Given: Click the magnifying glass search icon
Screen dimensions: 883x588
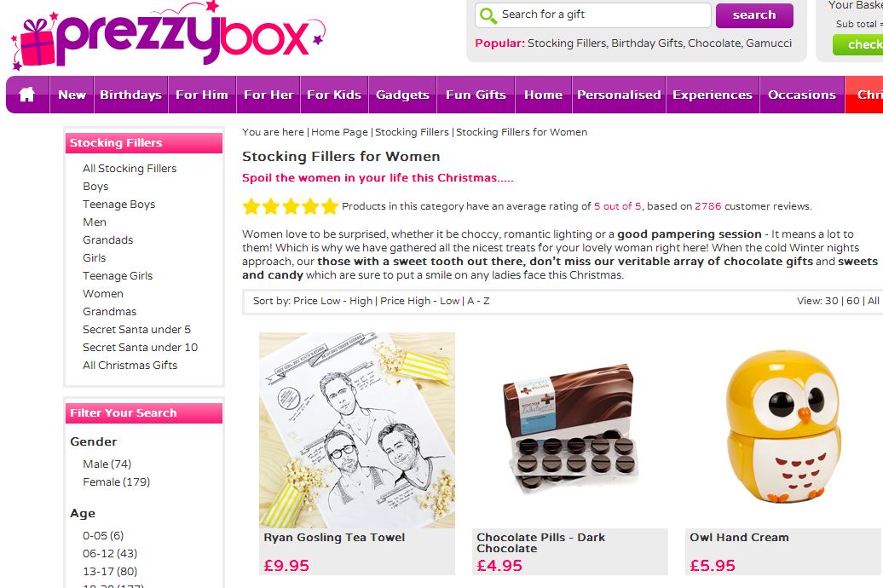Looking at the screenshot, I should coord(488,15).
